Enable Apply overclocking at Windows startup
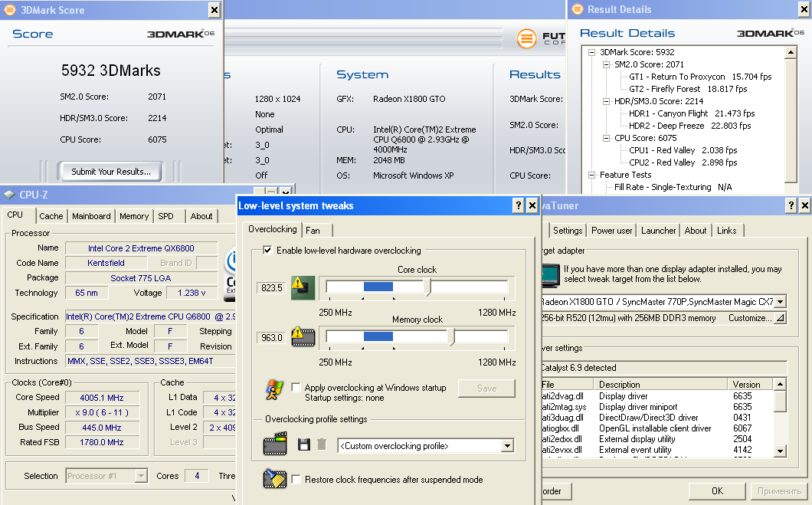The width and height of the screenshot is (812, 505). 296,388
